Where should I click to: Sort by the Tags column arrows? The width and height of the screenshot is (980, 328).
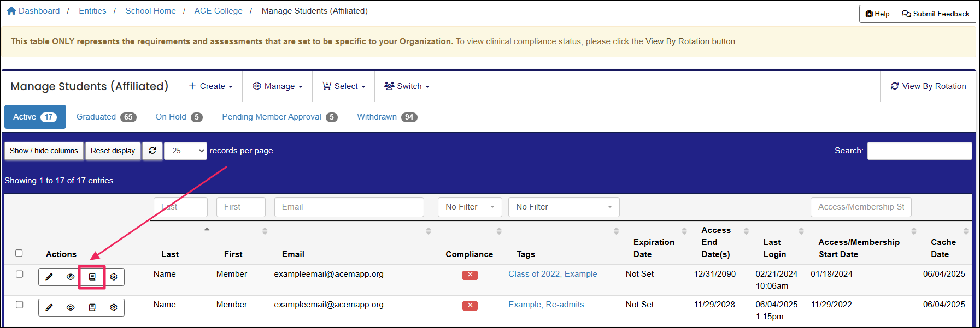click(616, 231)
